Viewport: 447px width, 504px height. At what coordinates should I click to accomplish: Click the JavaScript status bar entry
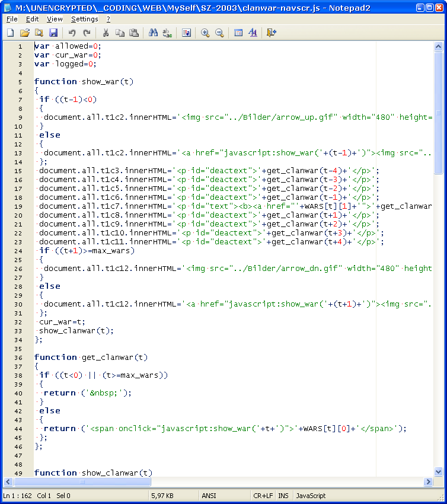pos(311,496)
